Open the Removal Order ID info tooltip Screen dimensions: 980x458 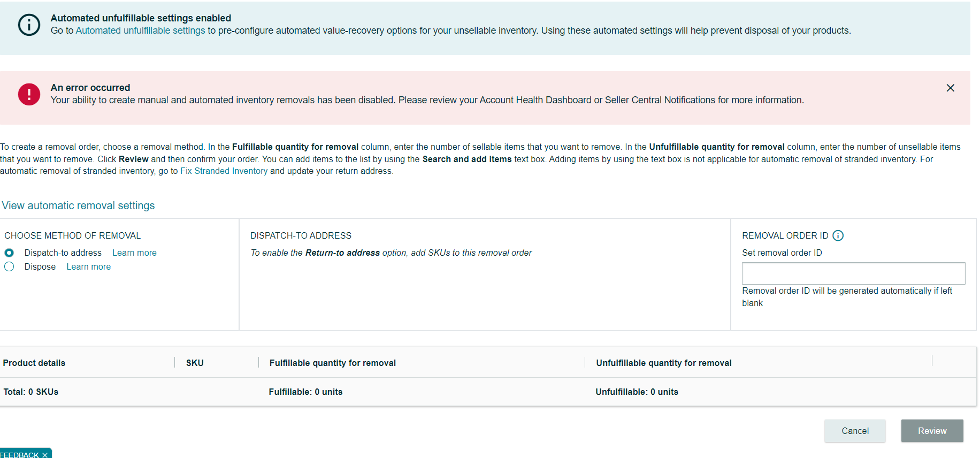838,235
